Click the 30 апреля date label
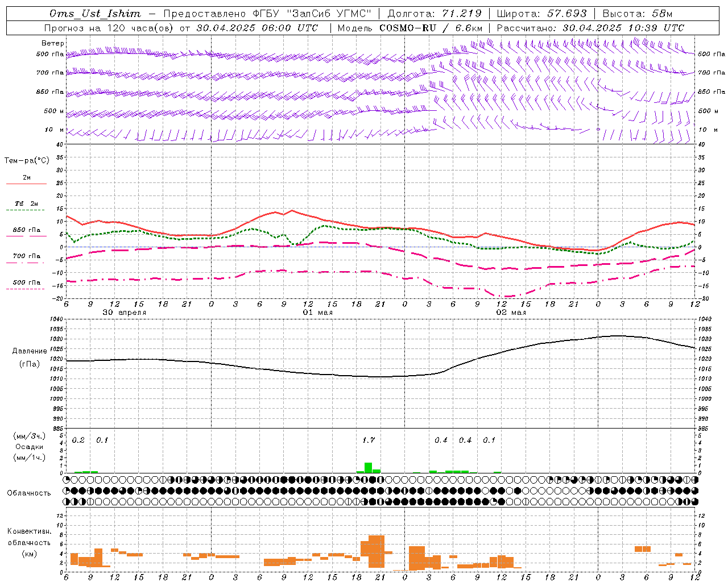 (x=124, y=313)
